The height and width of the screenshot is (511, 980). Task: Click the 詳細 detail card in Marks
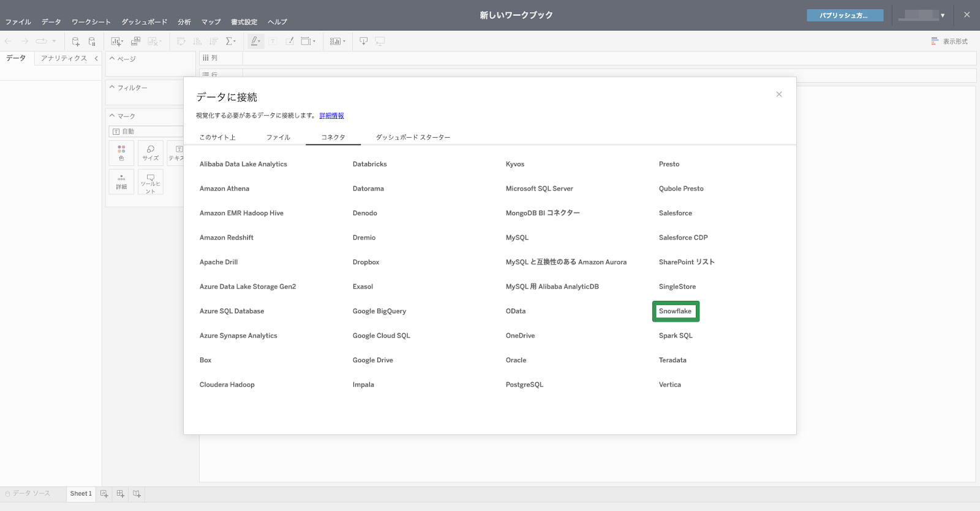[121, 182]
